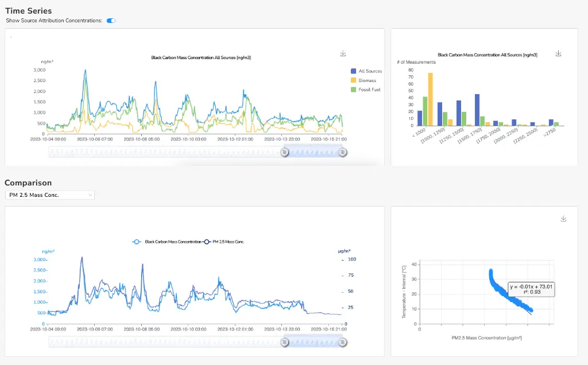This screenshot has height=365, width=588.
Task: Click left handle of comparison range slider
Action: (284, 342)
